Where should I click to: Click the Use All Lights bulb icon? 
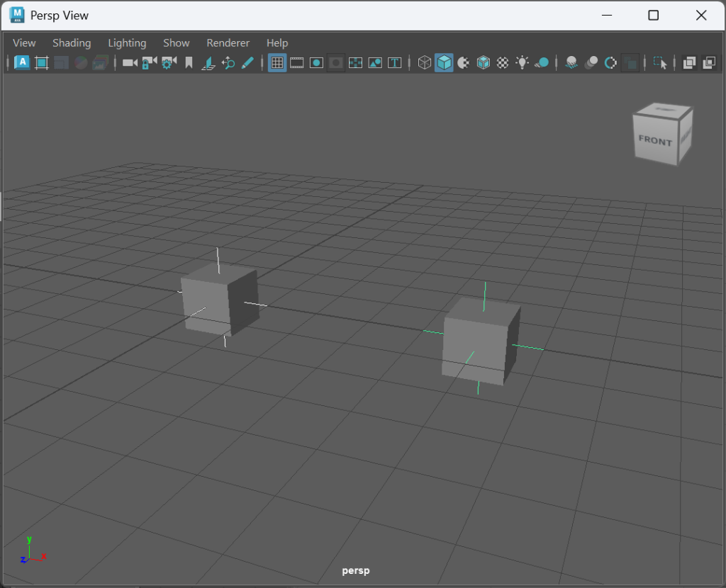(x=523, y=63)
